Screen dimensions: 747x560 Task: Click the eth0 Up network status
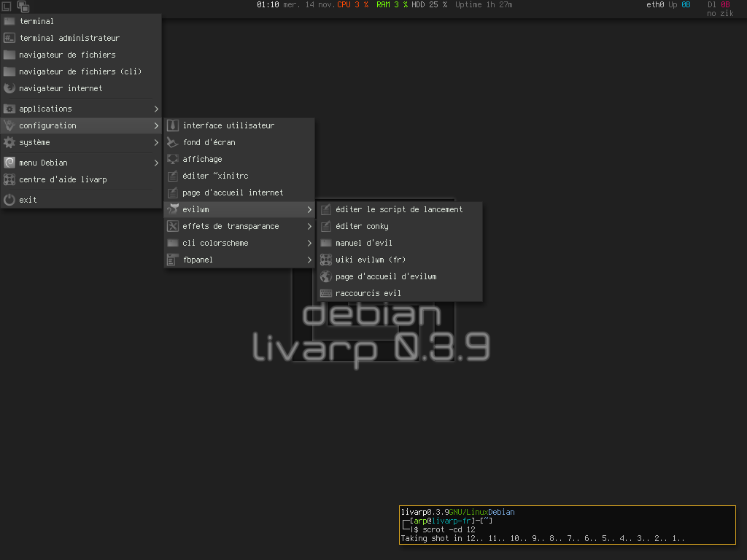click(x=668, y=5)
